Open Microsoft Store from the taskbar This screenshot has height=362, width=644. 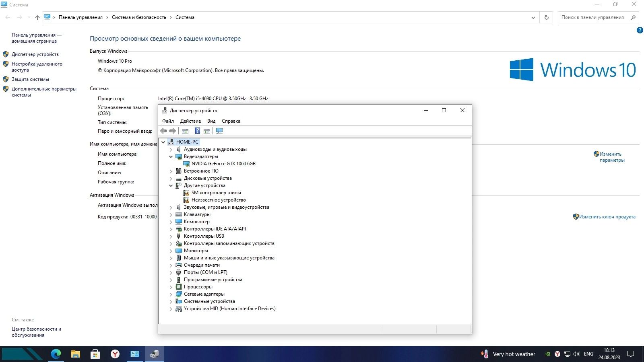click(95, 354)
